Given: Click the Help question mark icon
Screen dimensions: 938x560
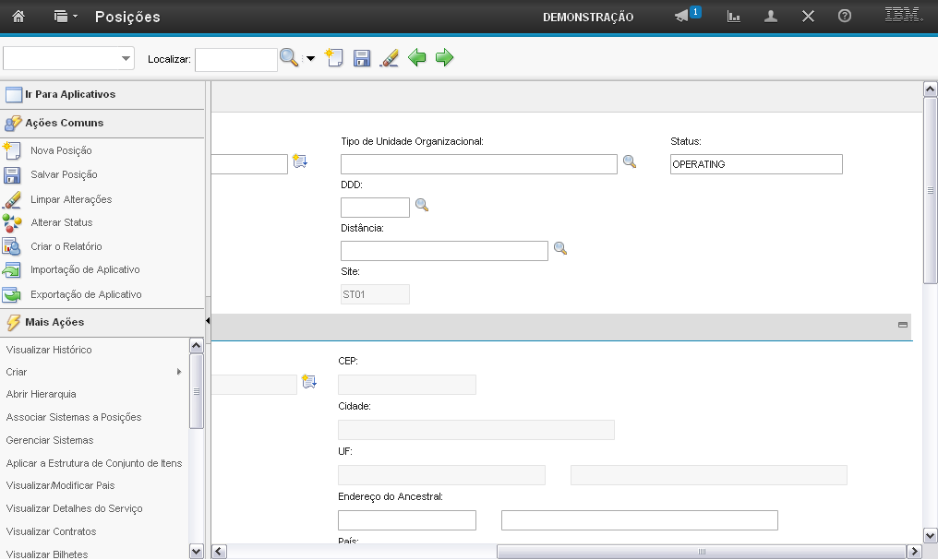Looking at the screenshot, I should coord(844,17).
